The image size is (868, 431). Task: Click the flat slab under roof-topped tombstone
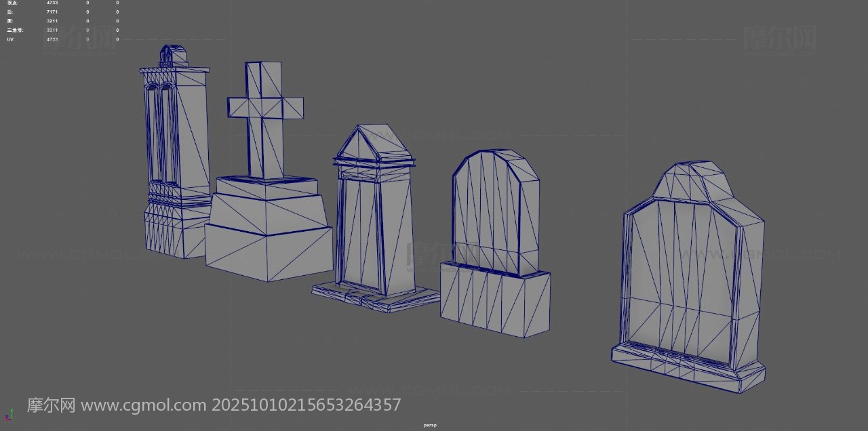376,297
